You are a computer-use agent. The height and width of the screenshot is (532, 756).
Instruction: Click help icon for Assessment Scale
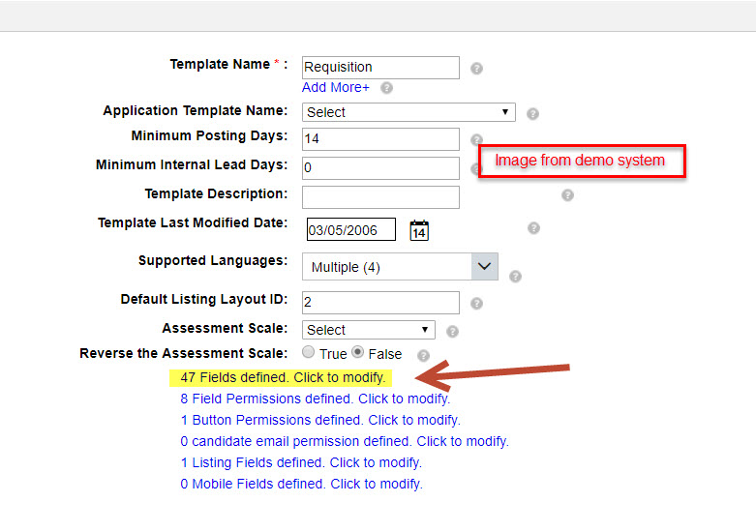[x=452, y=332]
